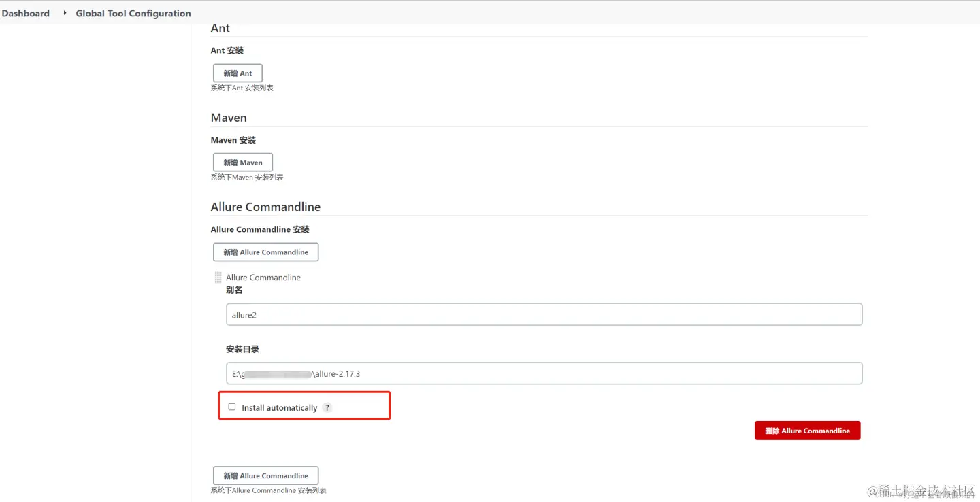Grab the drag handle beside Allure Commandline
The height and width of the screenshot is (502, 980).
point(218,278)
